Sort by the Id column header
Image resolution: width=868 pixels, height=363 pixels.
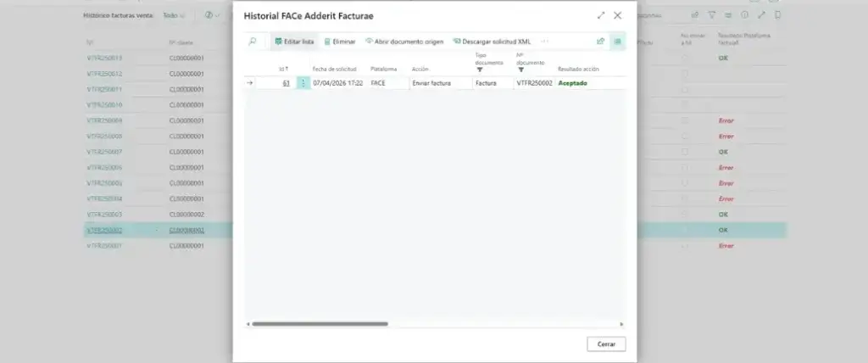click(x=282, y=69)
